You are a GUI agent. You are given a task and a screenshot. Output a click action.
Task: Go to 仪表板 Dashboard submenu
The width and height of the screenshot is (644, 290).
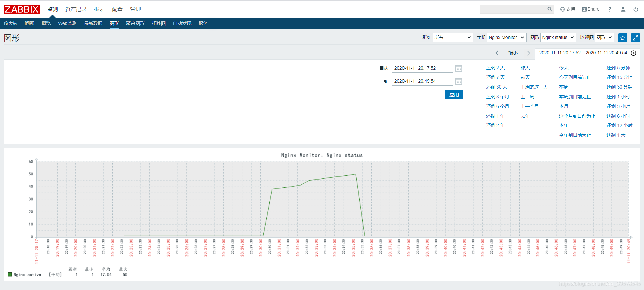coord(11,23)
